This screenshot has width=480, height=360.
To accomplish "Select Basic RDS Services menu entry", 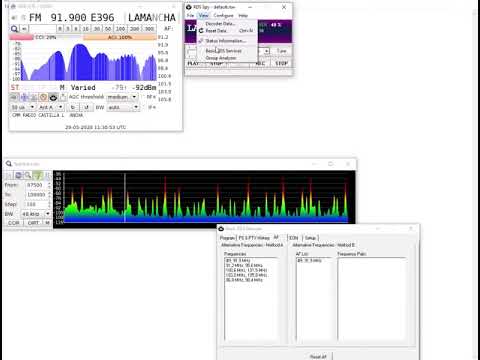I will coord(227,51).
